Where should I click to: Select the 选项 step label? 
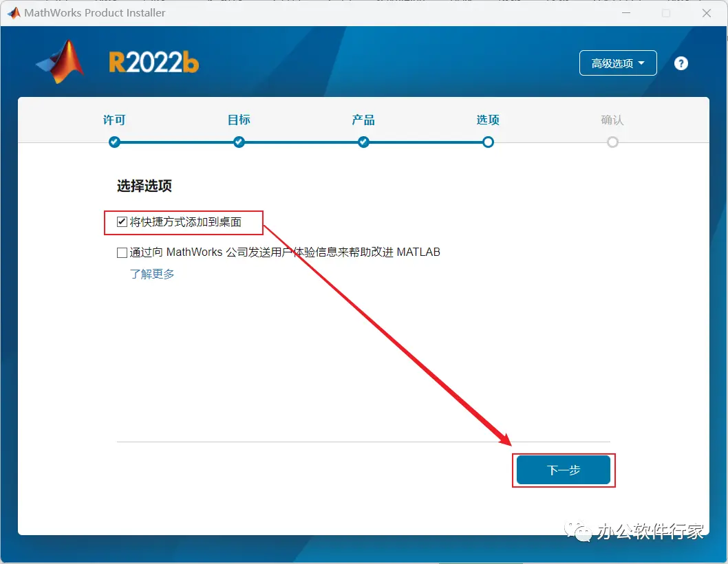click(487, 120)
